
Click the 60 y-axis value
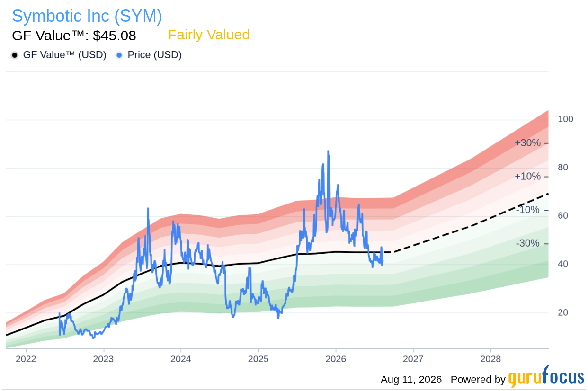point(563,216)
